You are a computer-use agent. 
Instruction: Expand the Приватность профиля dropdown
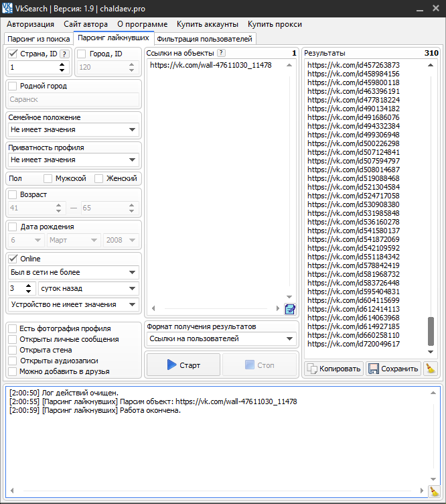point(73,160)
